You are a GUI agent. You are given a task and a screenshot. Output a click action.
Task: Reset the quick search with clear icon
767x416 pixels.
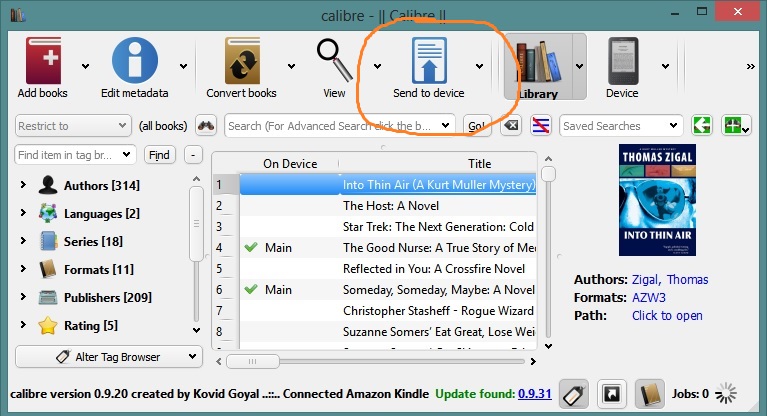point(511,126)
